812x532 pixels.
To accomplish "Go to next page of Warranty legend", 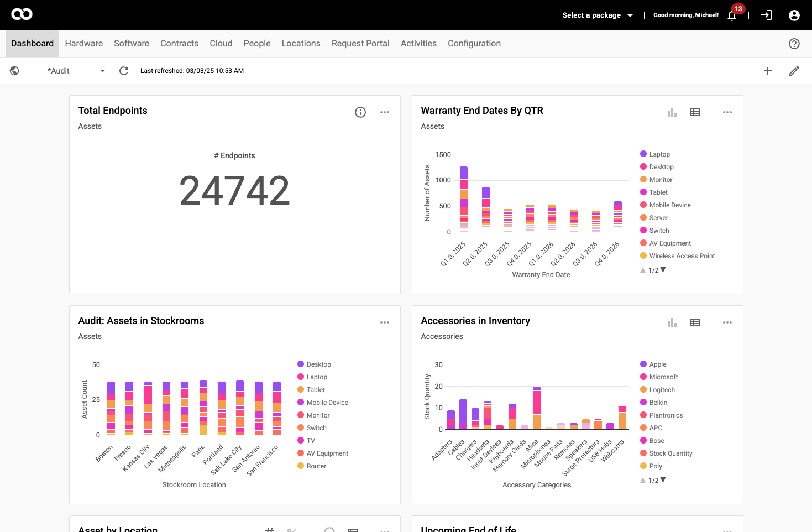I will click(x=663, y=270).
